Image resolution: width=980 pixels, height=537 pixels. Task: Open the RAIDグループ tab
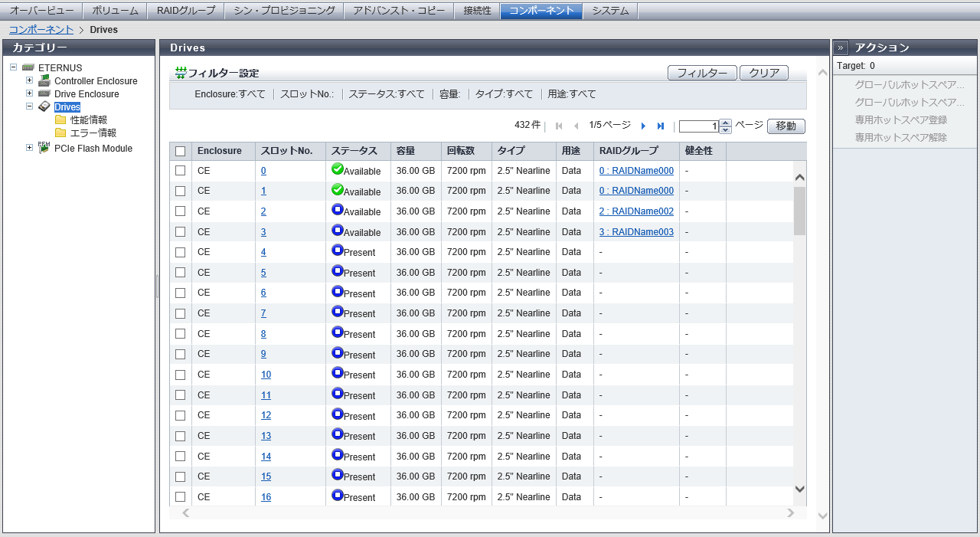(186, 11)
